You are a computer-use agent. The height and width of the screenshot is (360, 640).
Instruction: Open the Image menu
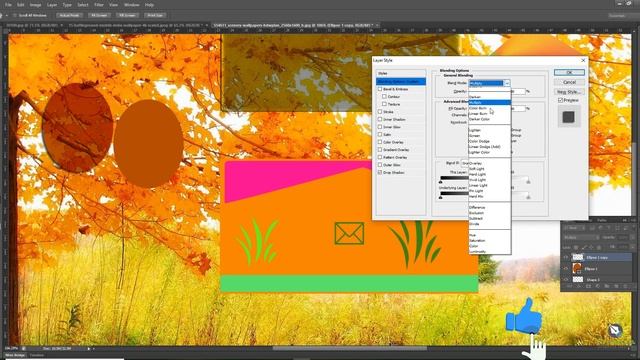pyautogui.click(x=36, y=5)
